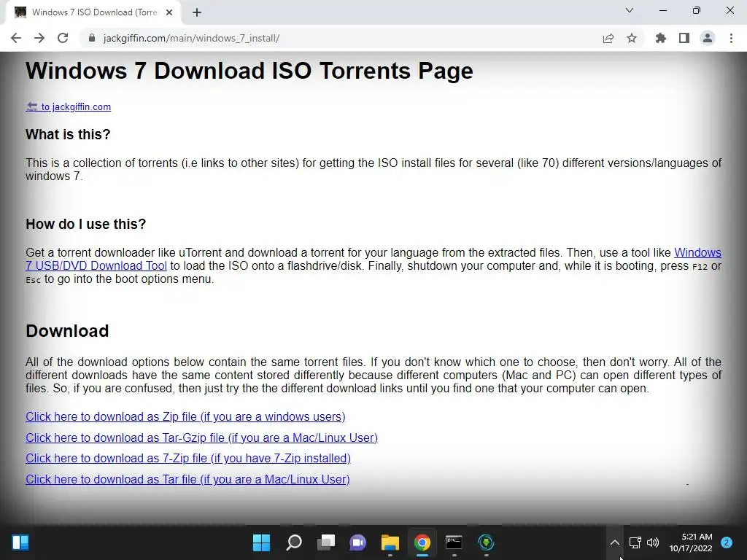Reload the page with the refresh icon
The image size is (747, 560).
click(63, 38)
